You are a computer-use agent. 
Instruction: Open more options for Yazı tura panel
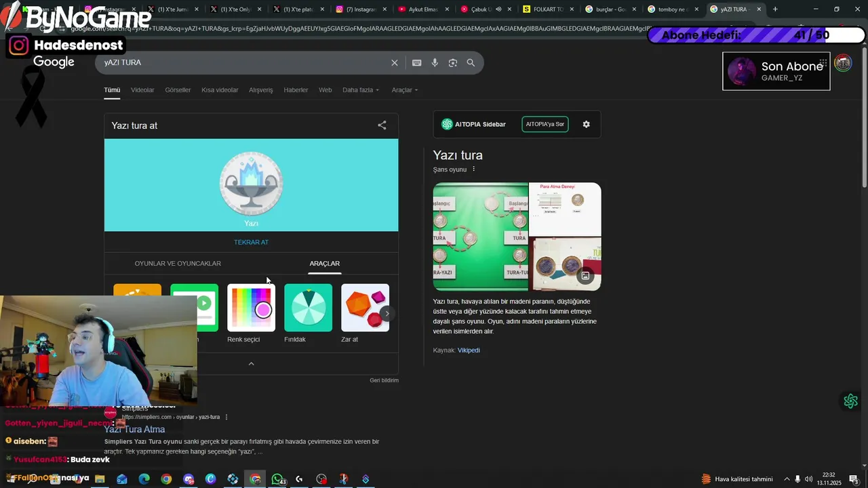pyautogui.click(x=473, y=169)
